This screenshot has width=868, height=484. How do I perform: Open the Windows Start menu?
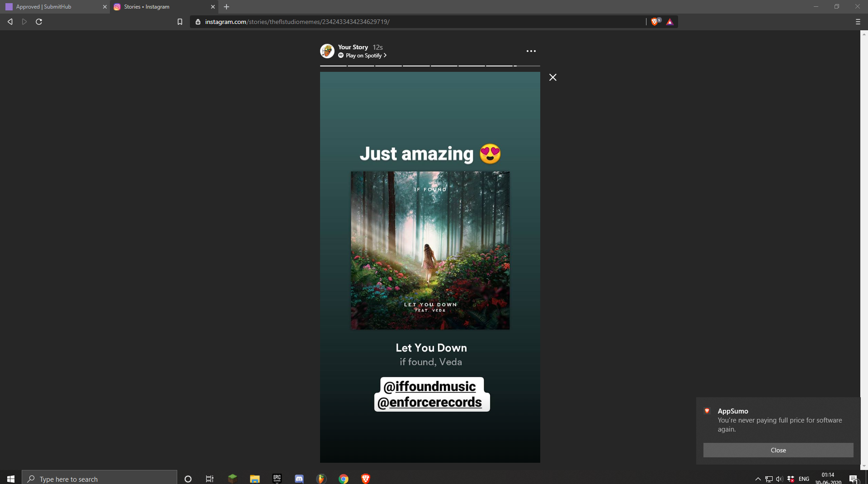click(x=11, y=479)
